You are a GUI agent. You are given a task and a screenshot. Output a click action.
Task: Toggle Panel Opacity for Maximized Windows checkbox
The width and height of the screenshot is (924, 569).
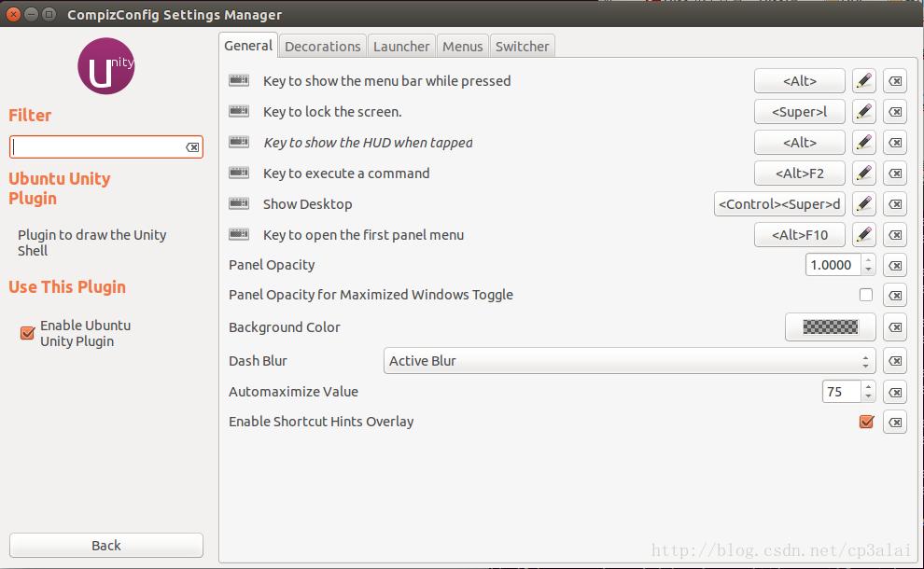[x=865, y=295]
